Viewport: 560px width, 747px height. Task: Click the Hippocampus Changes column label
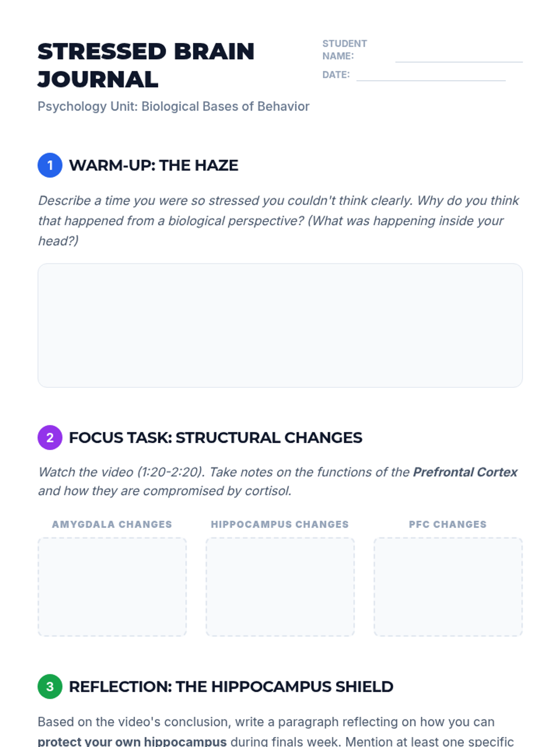[x=280, y=524]
